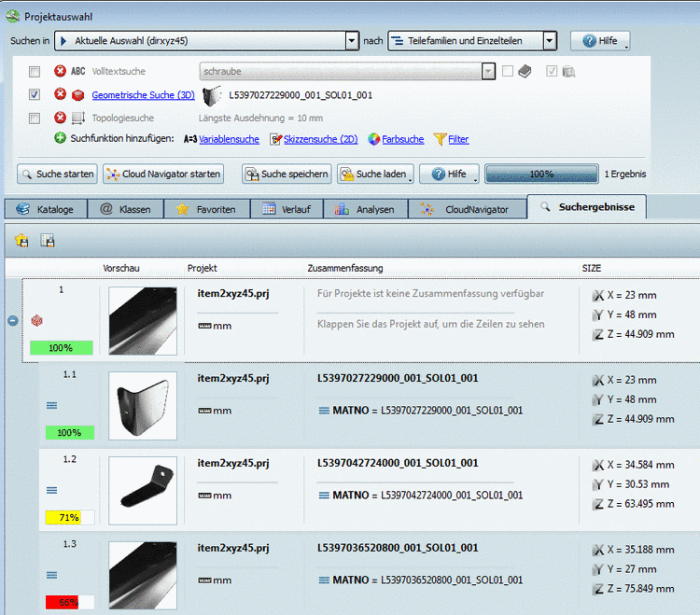Screen dimensions: 700x615
Task: Click the lines icon in row 1.3
Action: [x=51, y=575]
